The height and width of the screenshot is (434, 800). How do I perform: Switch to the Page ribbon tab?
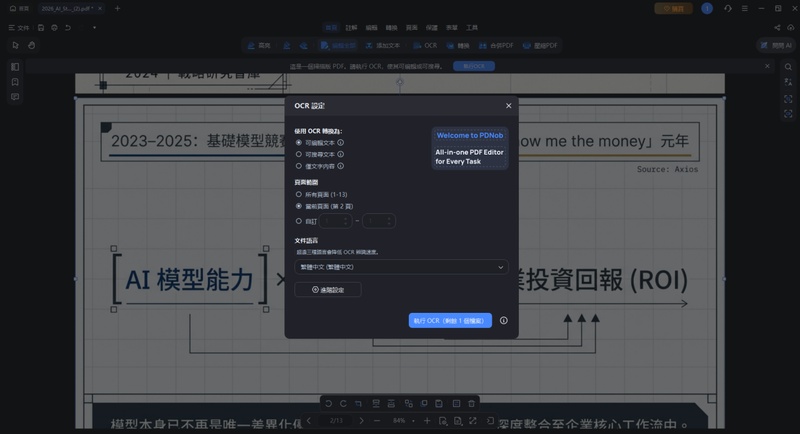coord(412,28)
